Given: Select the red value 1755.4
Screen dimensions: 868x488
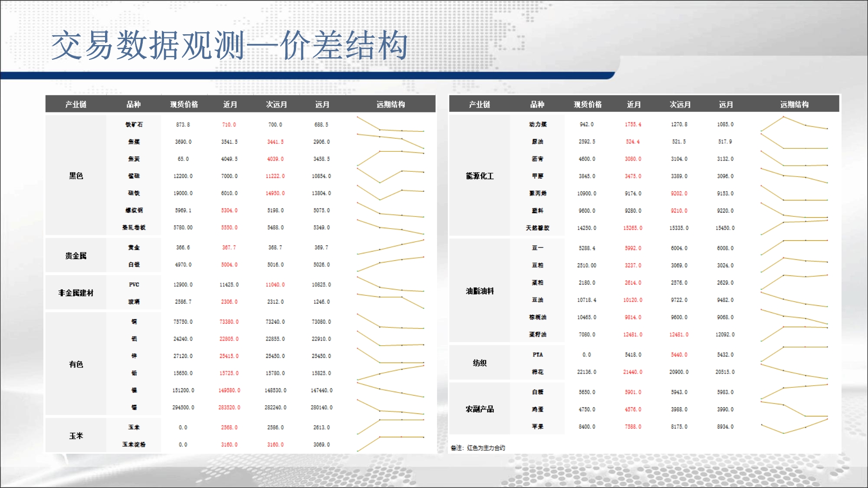Looking at the screenshot, I should [x=633, y=124].
